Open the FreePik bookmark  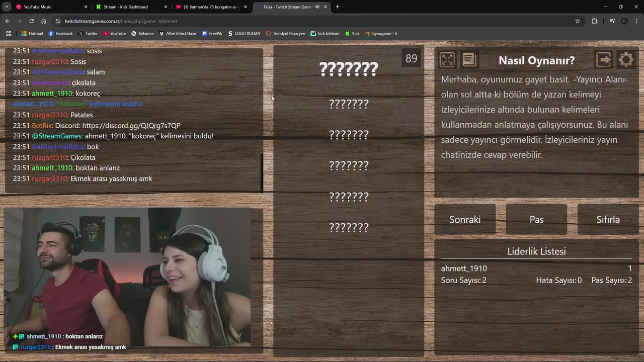pos(212,34)
